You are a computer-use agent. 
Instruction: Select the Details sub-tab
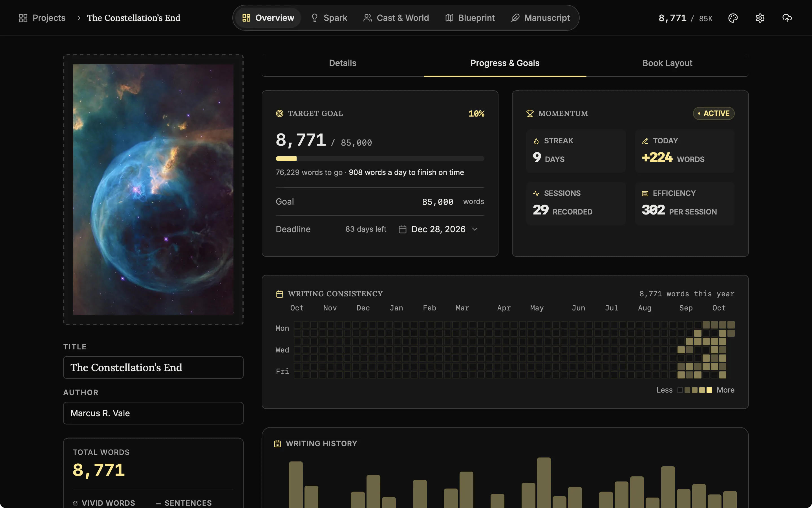point(343,63)
